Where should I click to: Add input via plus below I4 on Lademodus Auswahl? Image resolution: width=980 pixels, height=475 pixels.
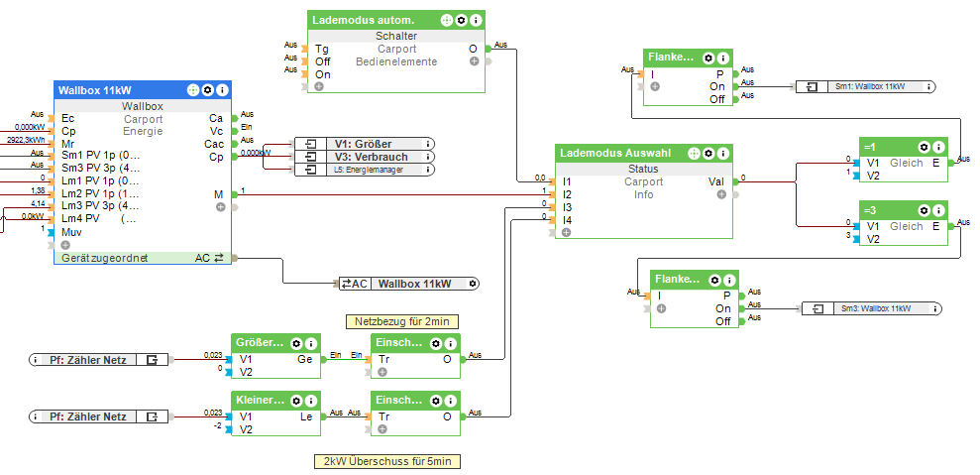tap(566, 232)
